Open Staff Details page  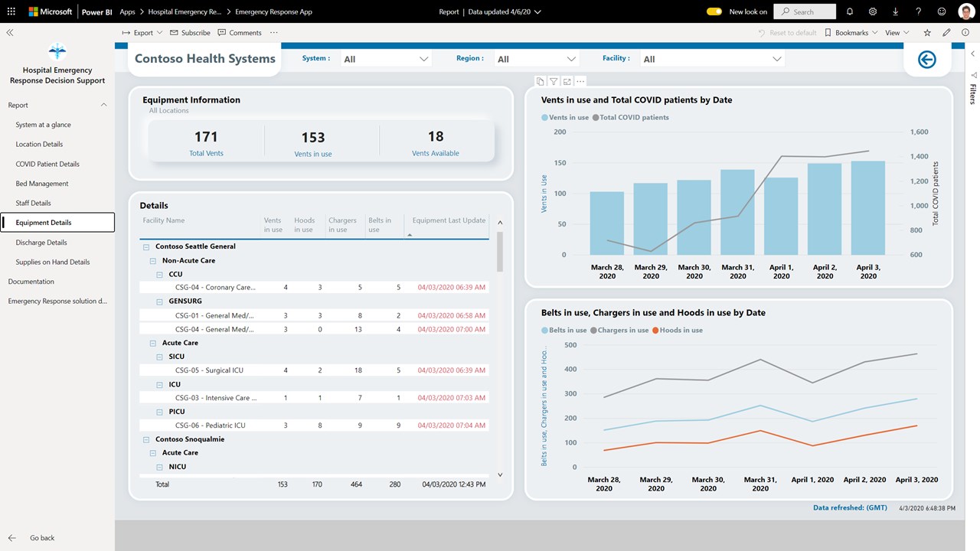(x=33, y=203)
